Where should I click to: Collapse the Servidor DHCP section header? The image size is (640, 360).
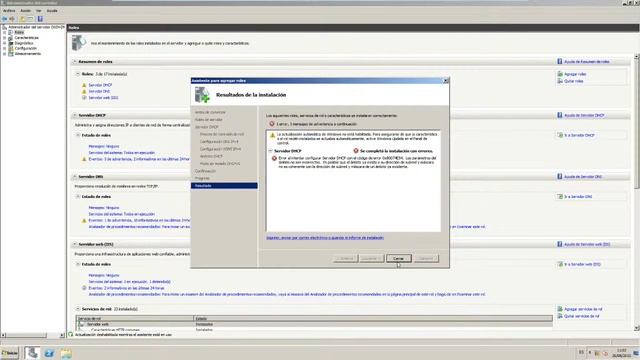pos(75,115)
